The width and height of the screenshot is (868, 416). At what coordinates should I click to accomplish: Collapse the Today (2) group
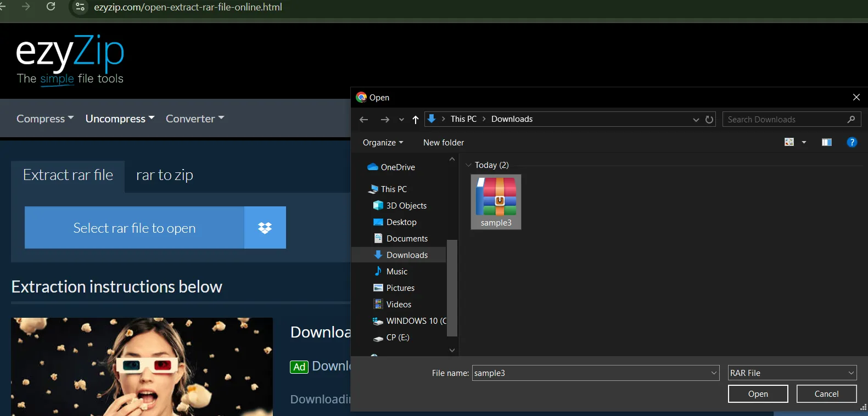click(469, 165)
